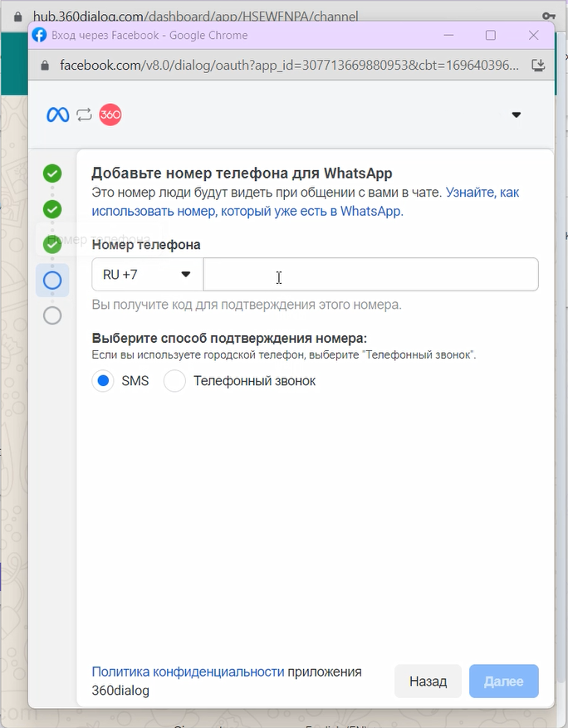The height and width of the screenshot is (728, 568).
Task: Click the first completed green checkmark step
Action: tap(52, 173)
